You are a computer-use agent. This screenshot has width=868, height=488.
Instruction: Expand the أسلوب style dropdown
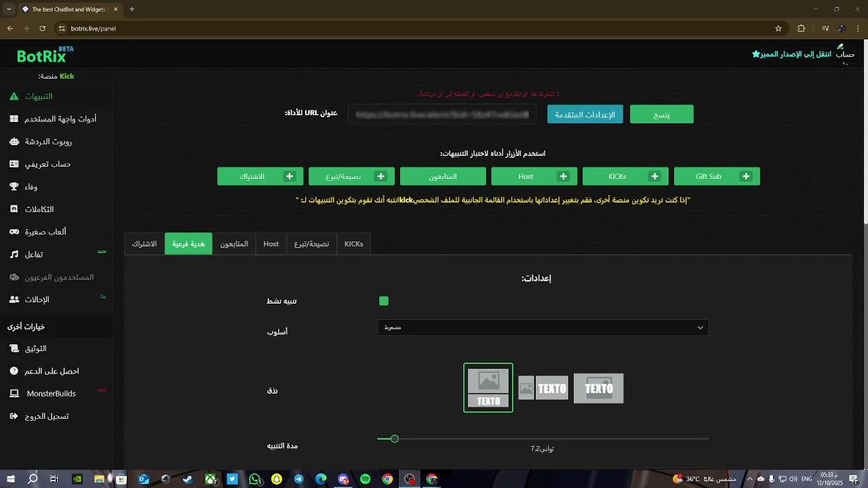542,327
